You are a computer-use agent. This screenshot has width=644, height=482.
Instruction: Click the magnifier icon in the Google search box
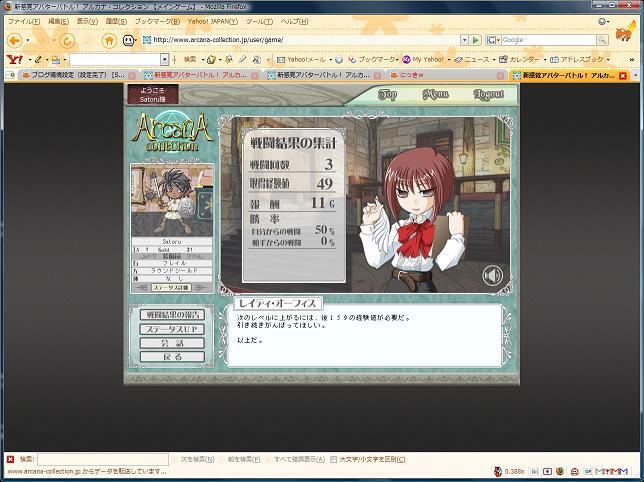click(x=602, y=40)
